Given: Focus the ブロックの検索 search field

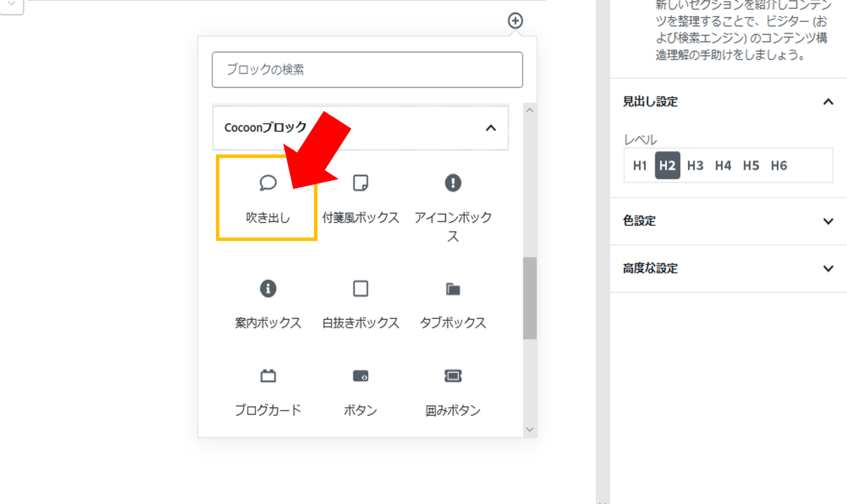Looking at the screenshot, I should point(367,69).
